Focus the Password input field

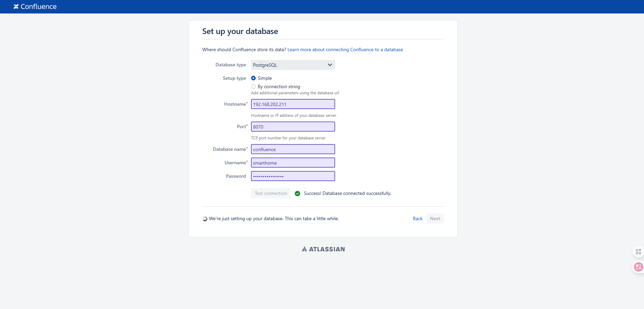(293, 176)
